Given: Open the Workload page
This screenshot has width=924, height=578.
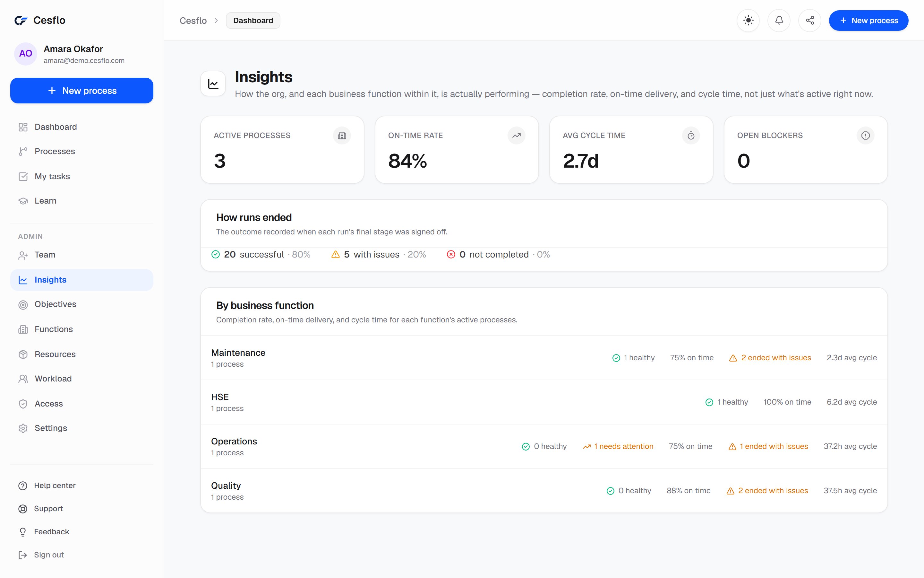Looking at the screenshot, I should 82,379.
